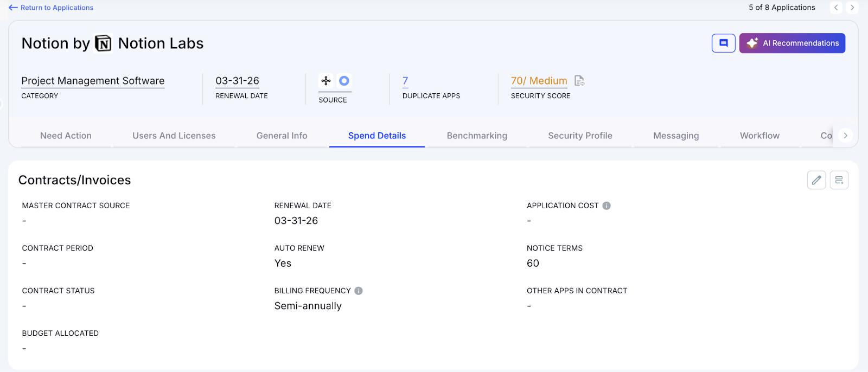
Task: Open the Security Profile tab
Action: click(580, 136)
